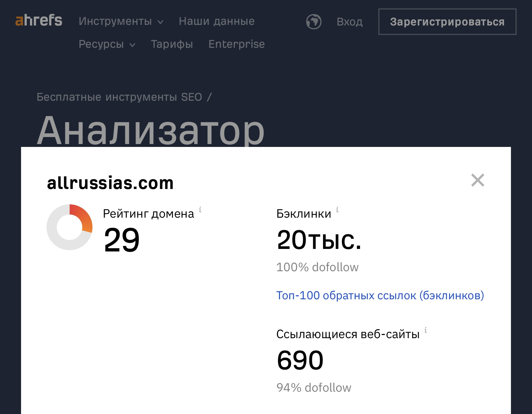The width and height of the screenshot is (532, 414).
Task: Close the allrussias.com results panel
Action: tap(478, 180)
